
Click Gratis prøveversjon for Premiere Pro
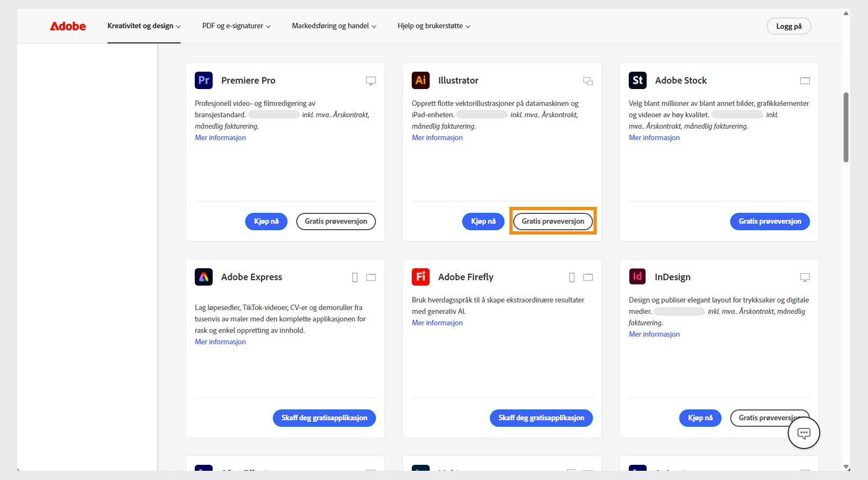tap(336, 222)
